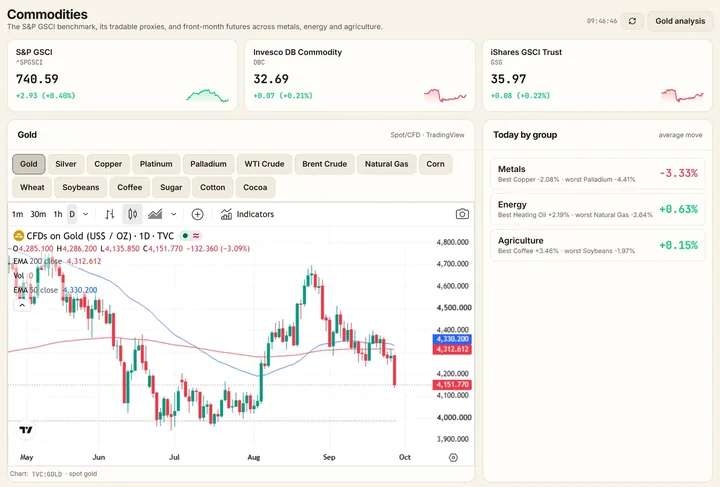Select the Cocoa commodity tab
The image size is (720, 487).
[x=255, y=187]
